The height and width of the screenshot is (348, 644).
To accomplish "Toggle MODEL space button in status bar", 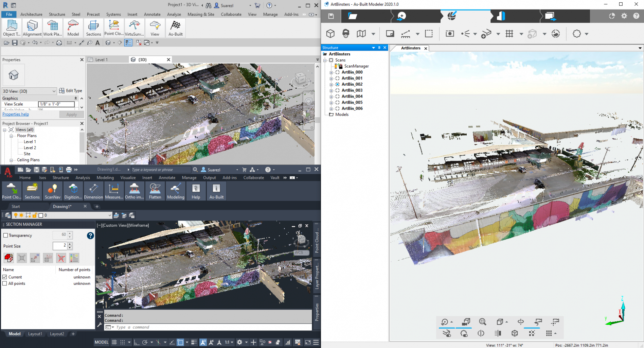I will (101, 342).
